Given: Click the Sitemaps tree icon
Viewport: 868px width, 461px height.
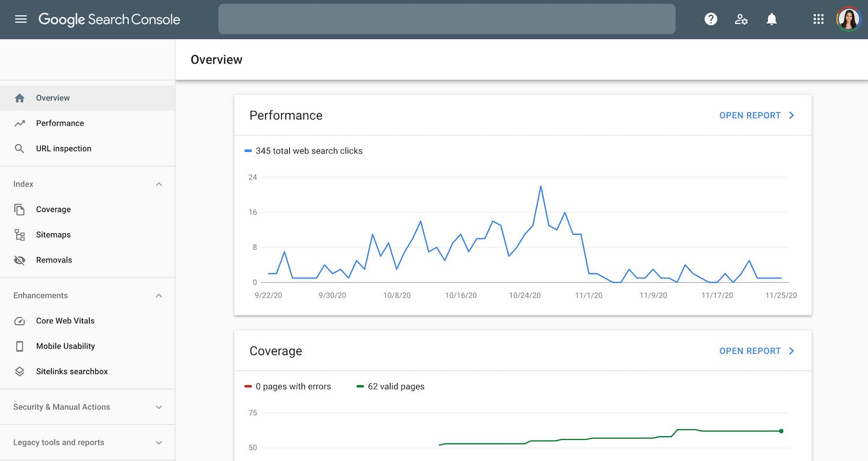Looking at the screenshot, I should click(x=20, y=235).
